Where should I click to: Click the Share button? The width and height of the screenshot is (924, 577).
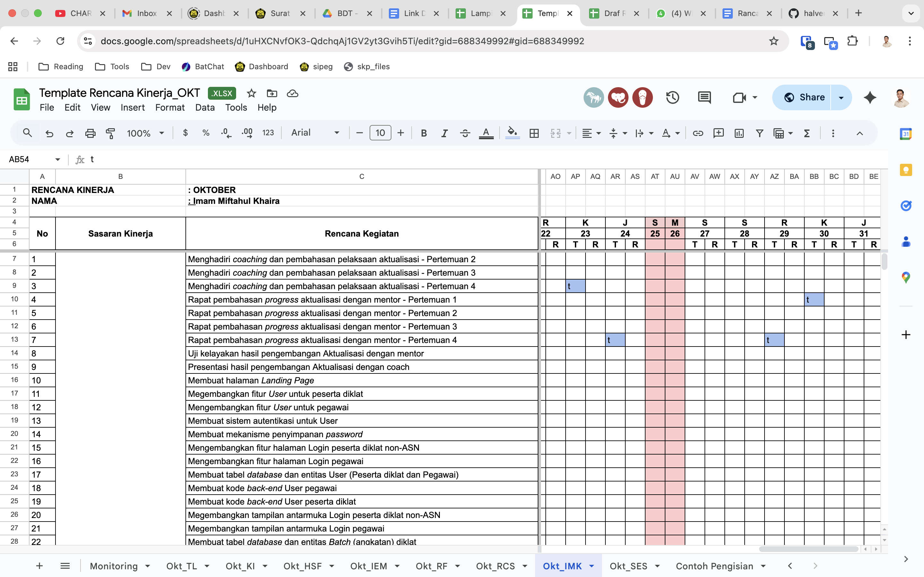tap(803, 98)
